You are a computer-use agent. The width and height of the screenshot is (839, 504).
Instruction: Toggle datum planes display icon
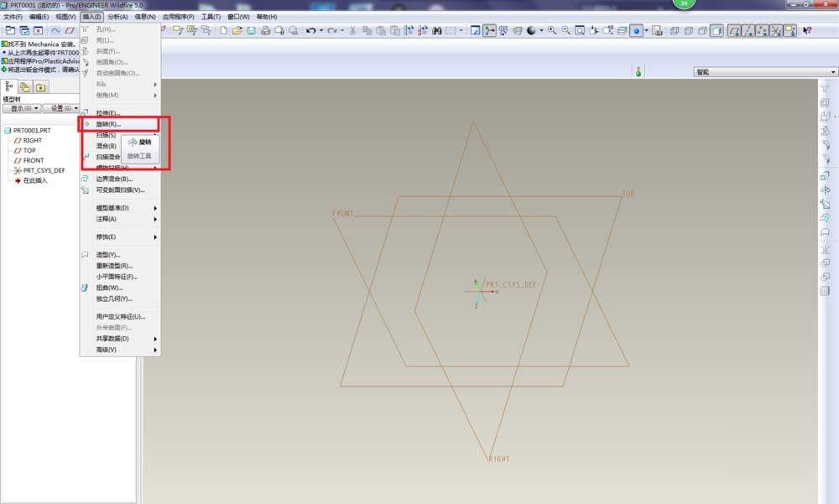pos(733,31)
